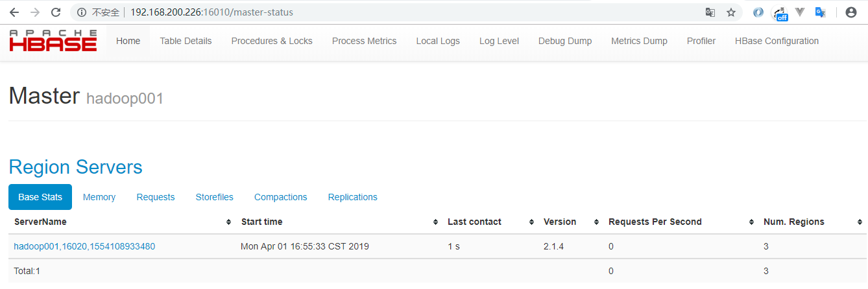
Task: Reload the master-status page
Action: [x=56, y=12]
